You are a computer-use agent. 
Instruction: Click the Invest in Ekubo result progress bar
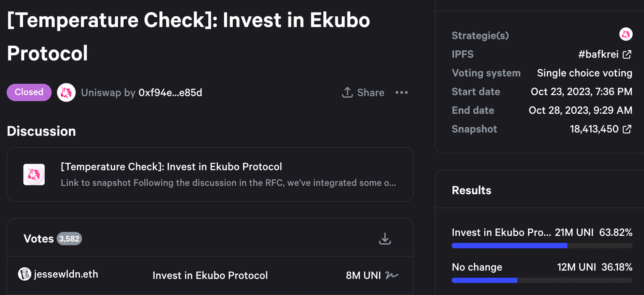tap(542, 245)
